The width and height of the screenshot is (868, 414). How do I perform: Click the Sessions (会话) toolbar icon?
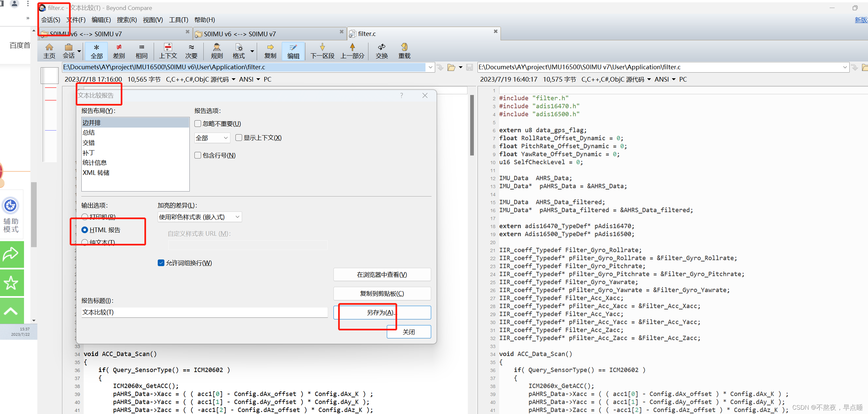69,51
